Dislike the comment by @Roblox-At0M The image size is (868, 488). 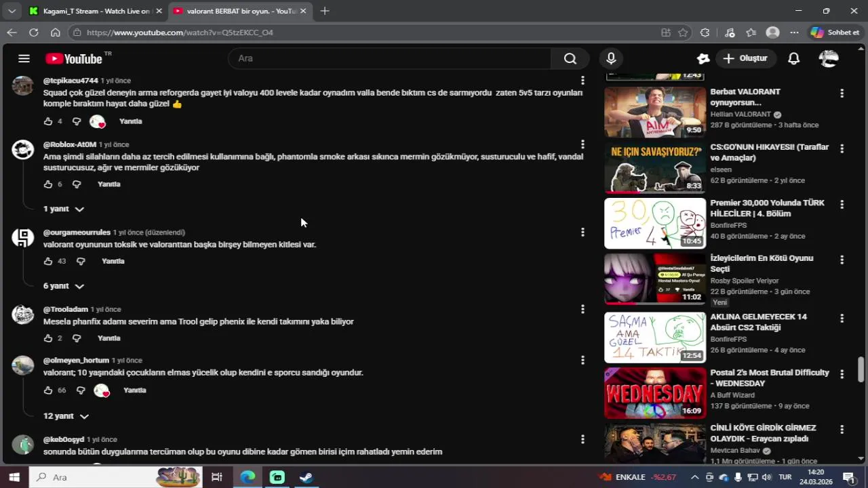pos(77,184)
